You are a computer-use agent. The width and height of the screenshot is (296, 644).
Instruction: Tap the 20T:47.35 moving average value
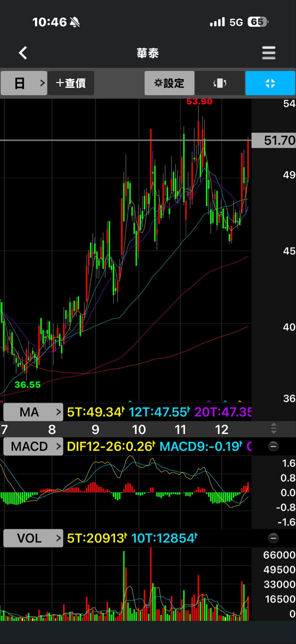223,412
